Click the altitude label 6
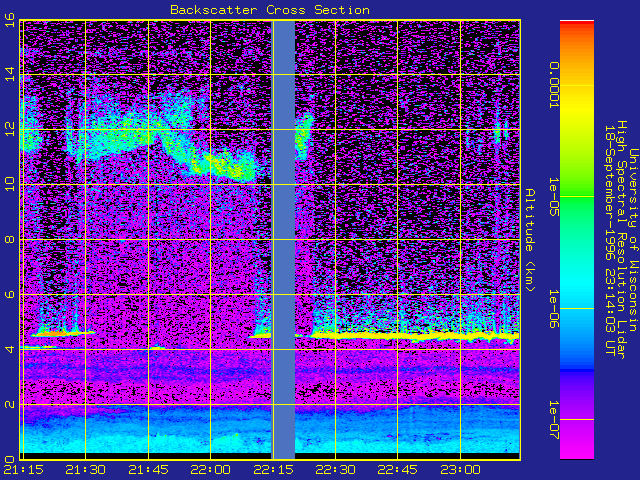 point(9,294)
